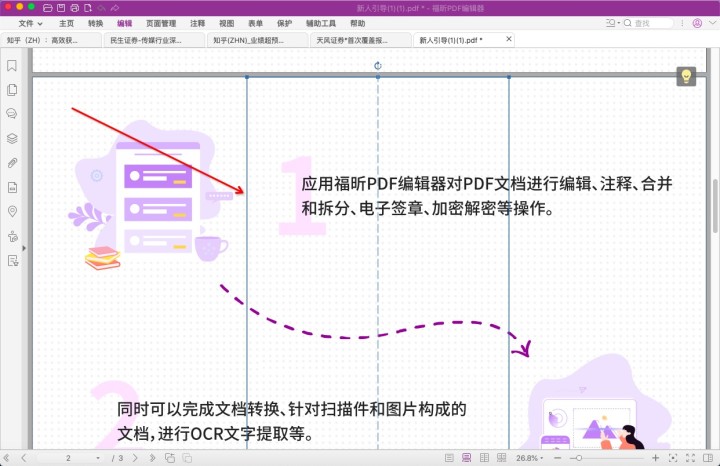Viewport: 720px width, 466px height.
Task: Click the lightbulb tips icon
Action: click(686, 76)
